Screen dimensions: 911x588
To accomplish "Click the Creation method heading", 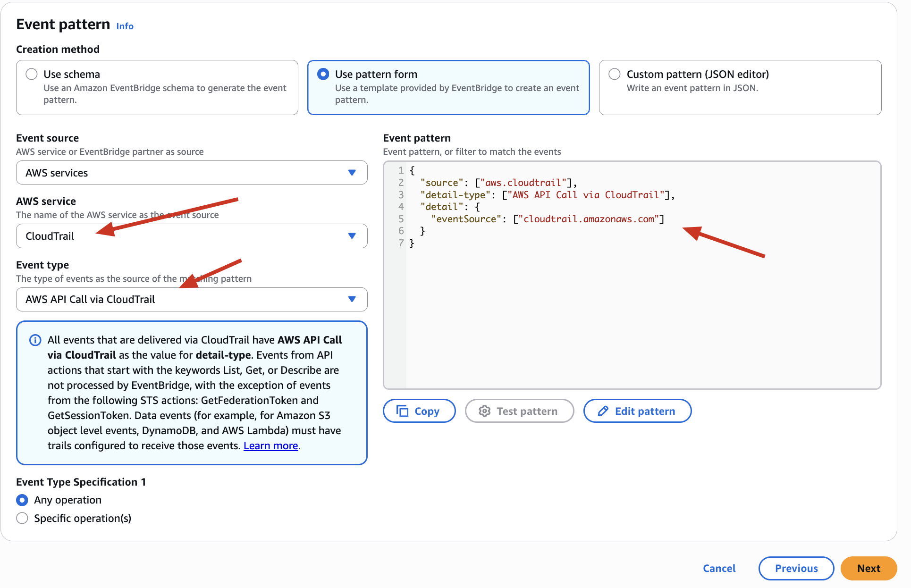I will point(58,49).
